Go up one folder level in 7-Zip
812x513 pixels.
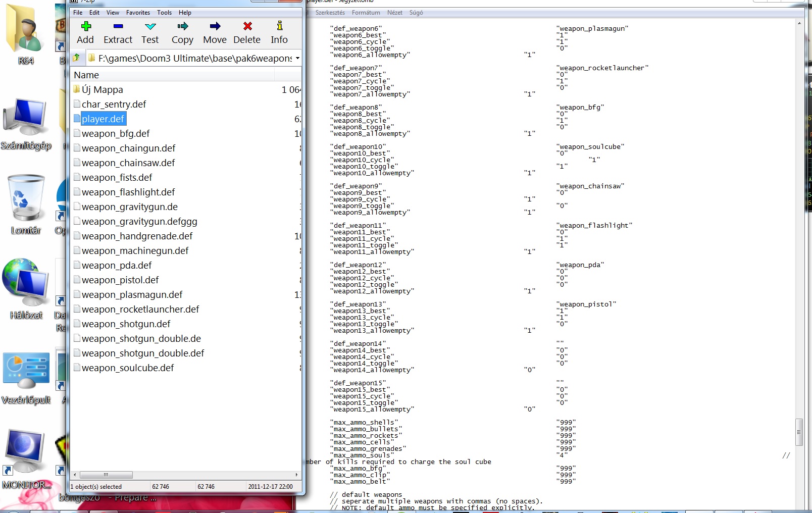click(76, 58)
